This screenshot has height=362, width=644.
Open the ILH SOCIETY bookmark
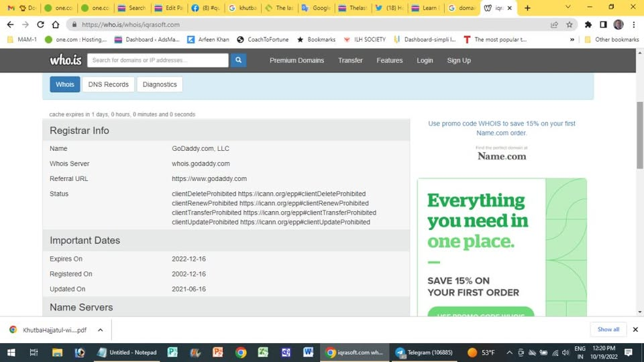pos(365,40)
